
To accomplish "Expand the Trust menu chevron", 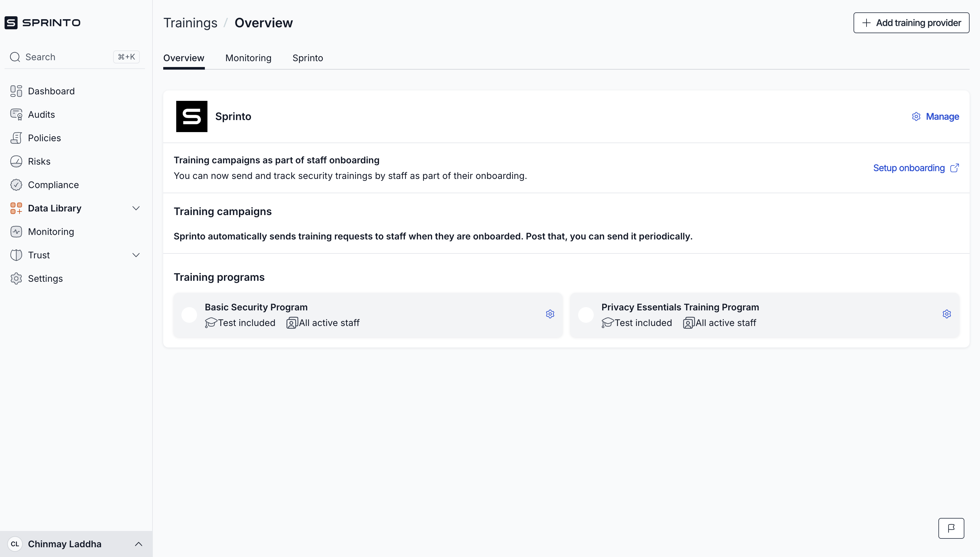I will click(136, 255).
